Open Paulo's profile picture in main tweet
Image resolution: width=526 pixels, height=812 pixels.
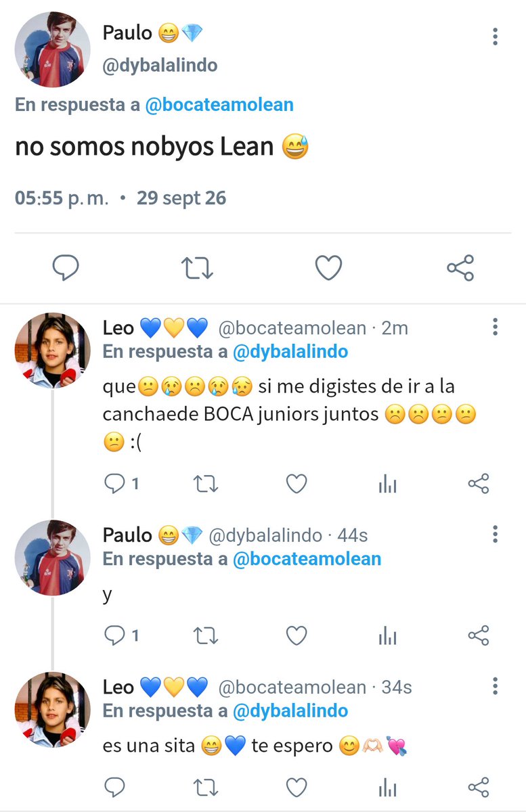(53, 50)
